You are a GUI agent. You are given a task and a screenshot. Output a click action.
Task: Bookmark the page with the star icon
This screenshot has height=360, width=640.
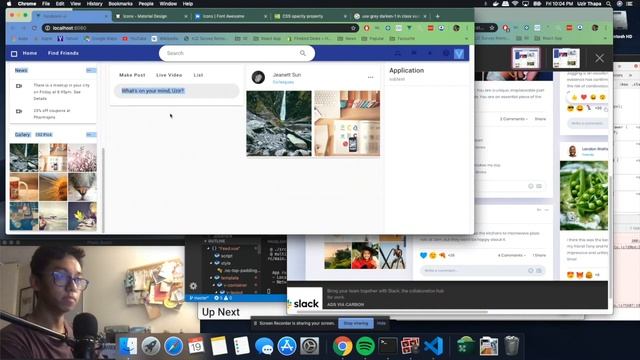click(353, 28)
